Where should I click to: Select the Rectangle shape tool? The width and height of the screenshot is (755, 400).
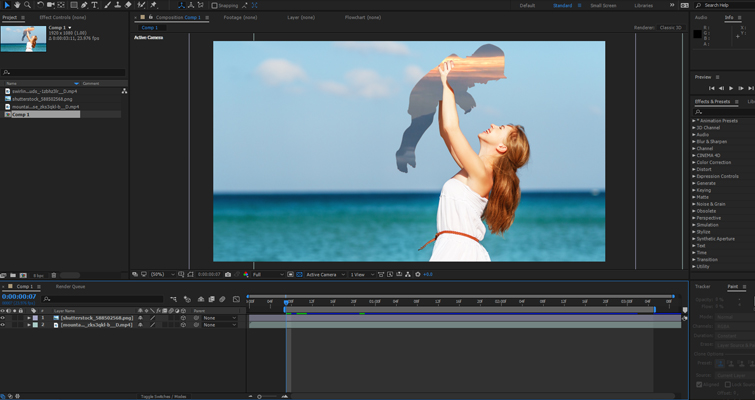pyautogui.click(x=74, y=5)
